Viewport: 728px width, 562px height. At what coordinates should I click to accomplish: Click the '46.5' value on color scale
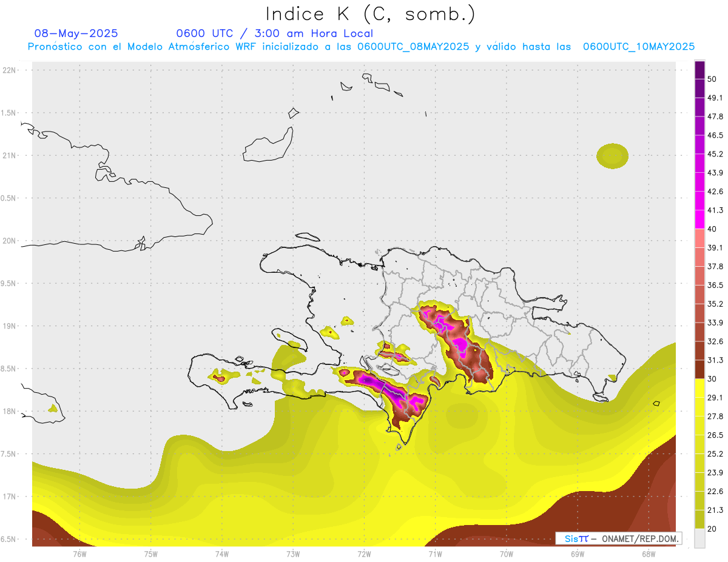(715, 135)
